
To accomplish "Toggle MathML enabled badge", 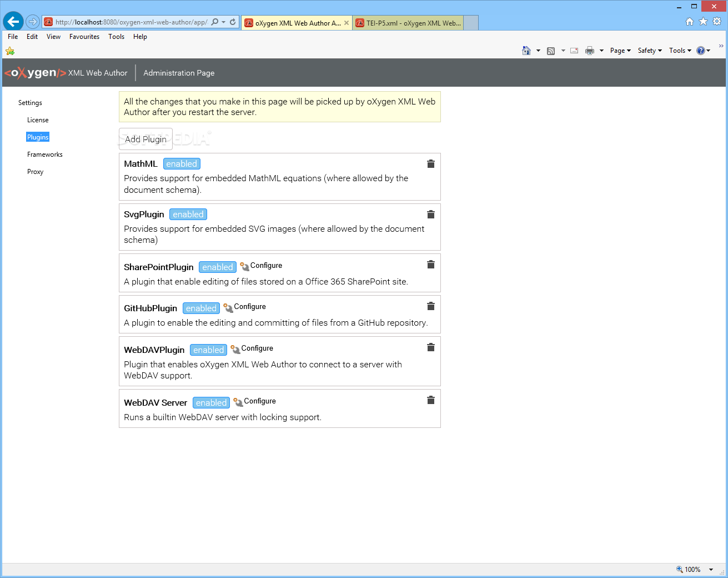I will (182, 164).
